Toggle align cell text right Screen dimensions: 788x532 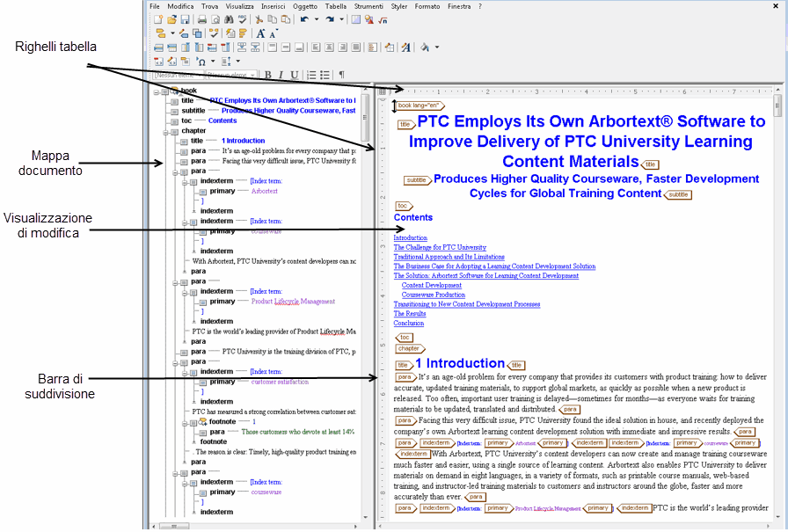coord(342,47)
